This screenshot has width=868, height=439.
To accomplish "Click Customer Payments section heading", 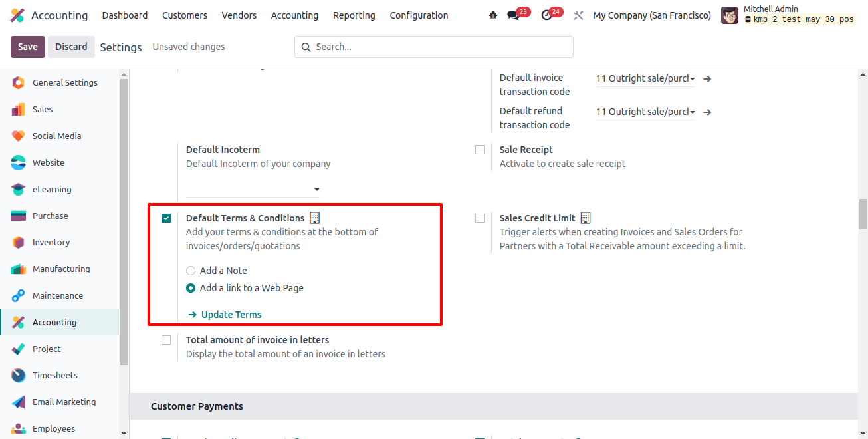I will point(197,406).
